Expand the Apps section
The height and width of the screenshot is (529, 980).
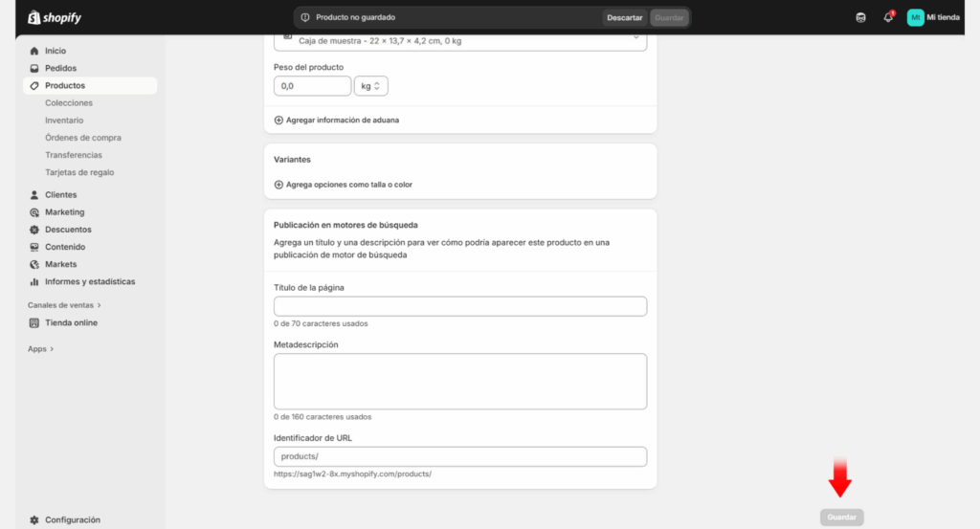coord(40,349)
